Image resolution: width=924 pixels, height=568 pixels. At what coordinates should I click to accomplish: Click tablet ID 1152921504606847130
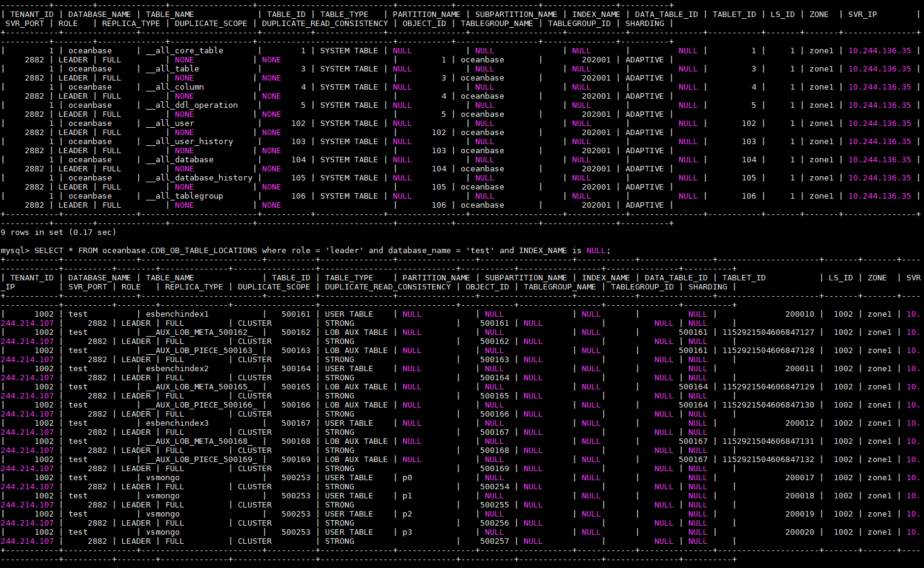[768, 405]
